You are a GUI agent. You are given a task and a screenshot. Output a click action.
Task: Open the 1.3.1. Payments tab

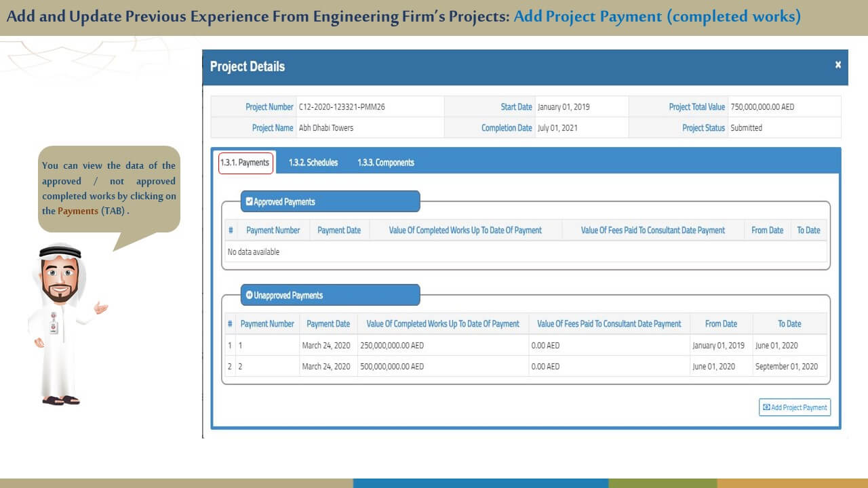tap(245, 163)
